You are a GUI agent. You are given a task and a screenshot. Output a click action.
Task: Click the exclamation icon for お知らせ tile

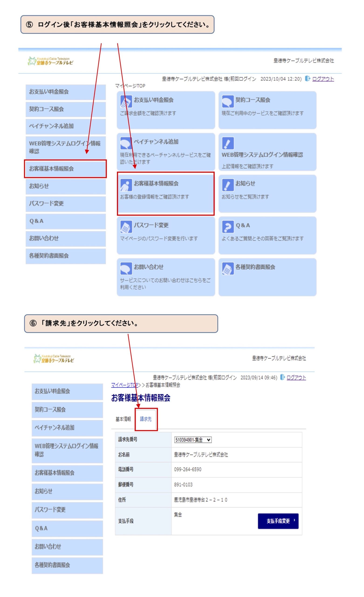point(228,185)
